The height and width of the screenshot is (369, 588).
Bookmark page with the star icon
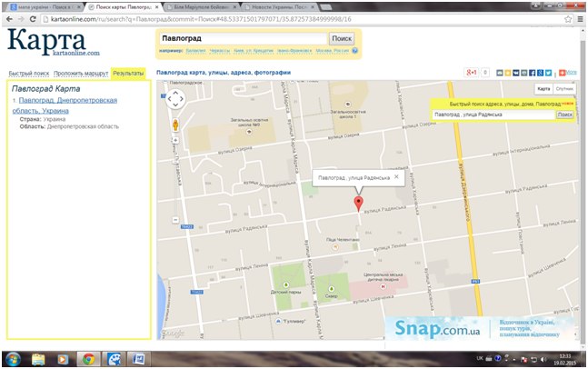[x=569, y=19]
